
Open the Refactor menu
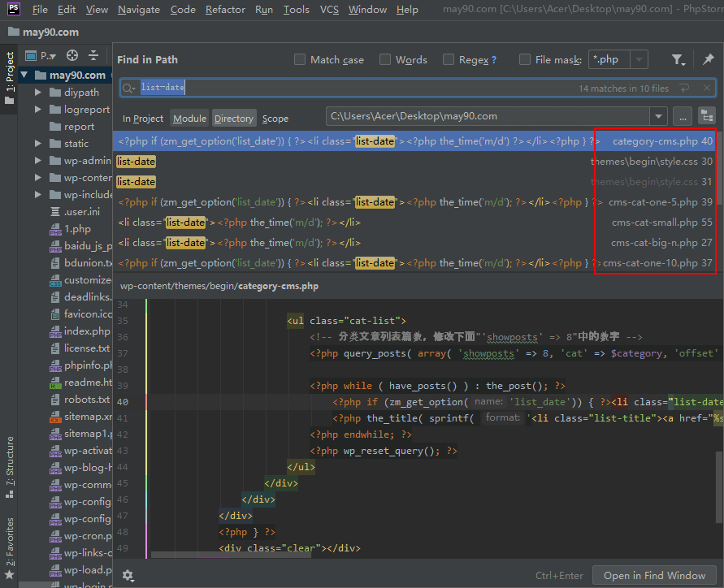[225, 9]
